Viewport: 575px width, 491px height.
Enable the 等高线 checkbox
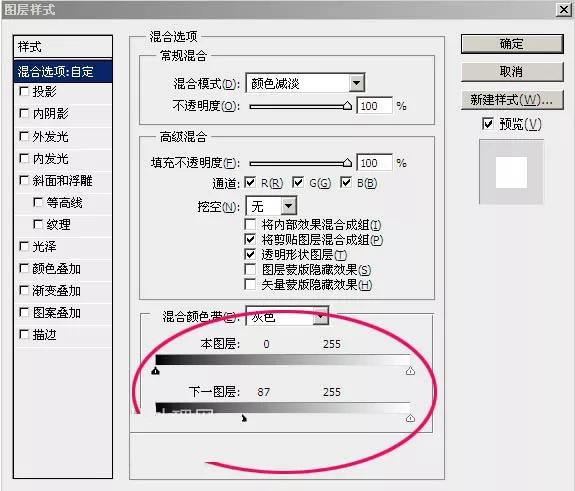coord(38,202)
